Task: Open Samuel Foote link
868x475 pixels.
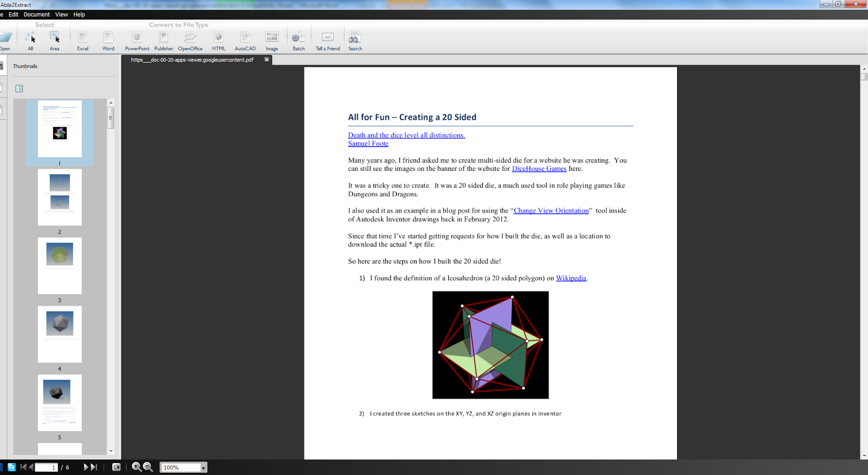Action: click(x=368, y=144)
